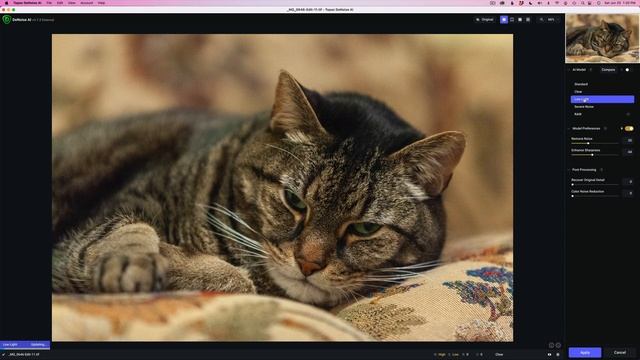Click the zoom magnifier icon
640x360 pixels.
[542, 20]
